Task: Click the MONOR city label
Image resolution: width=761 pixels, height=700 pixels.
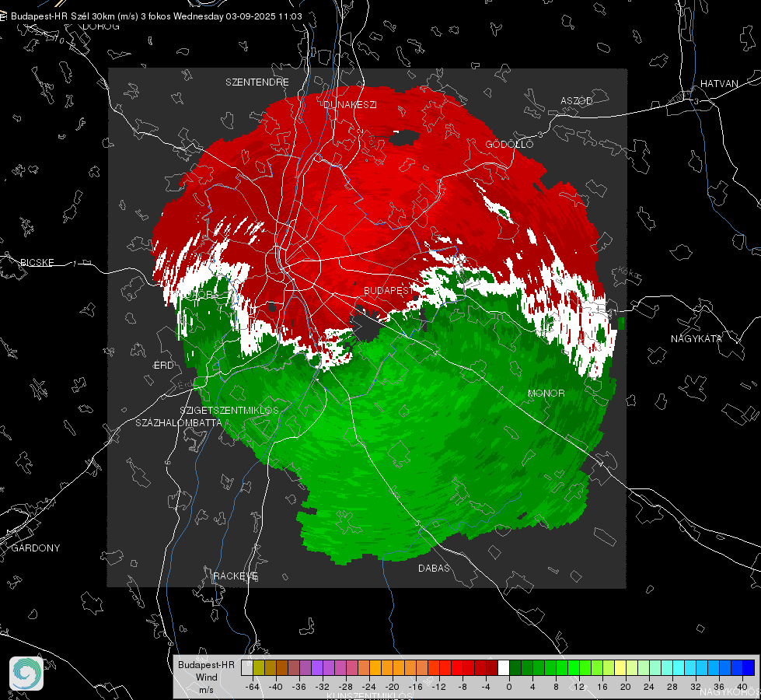Action: tap(546, 393)
